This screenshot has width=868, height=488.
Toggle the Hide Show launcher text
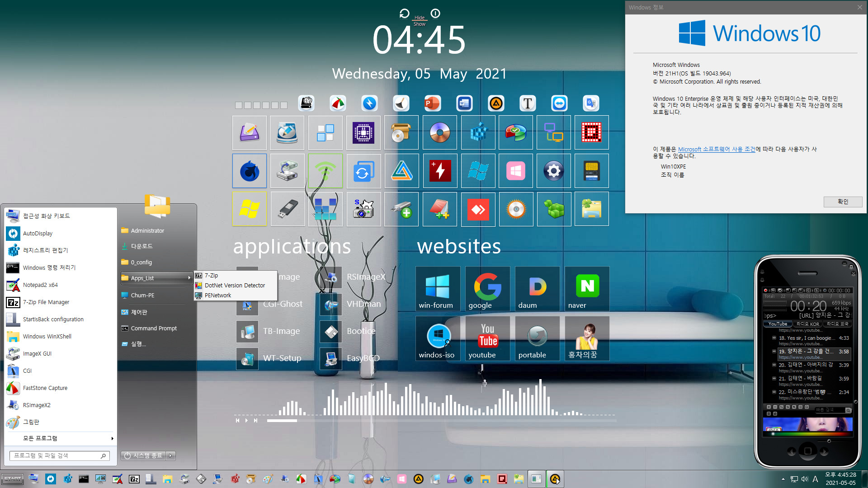point(420,21)
